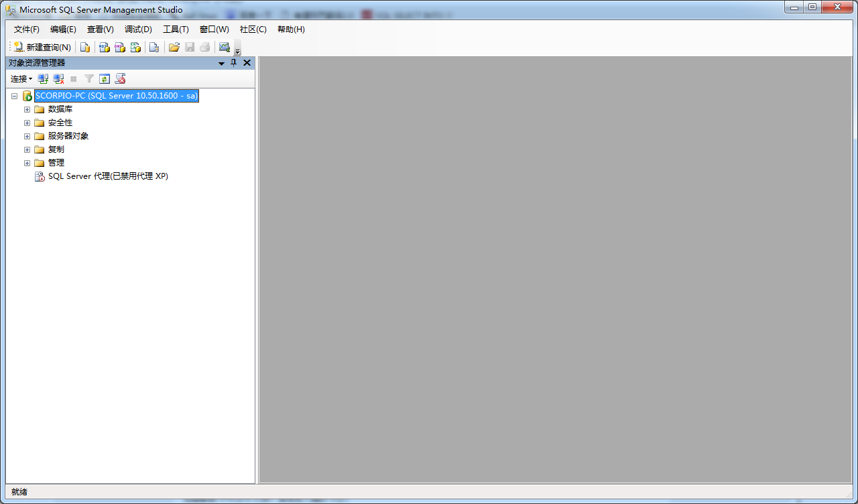Expand the 数据库 folder node
858x504 pixels.
27,109
